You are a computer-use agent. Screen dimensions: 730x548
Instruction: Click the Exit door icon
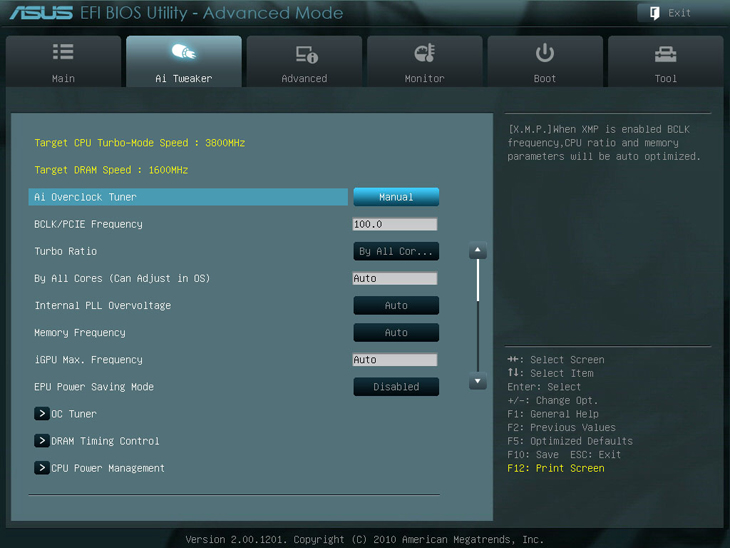click(x=655, y=13)
